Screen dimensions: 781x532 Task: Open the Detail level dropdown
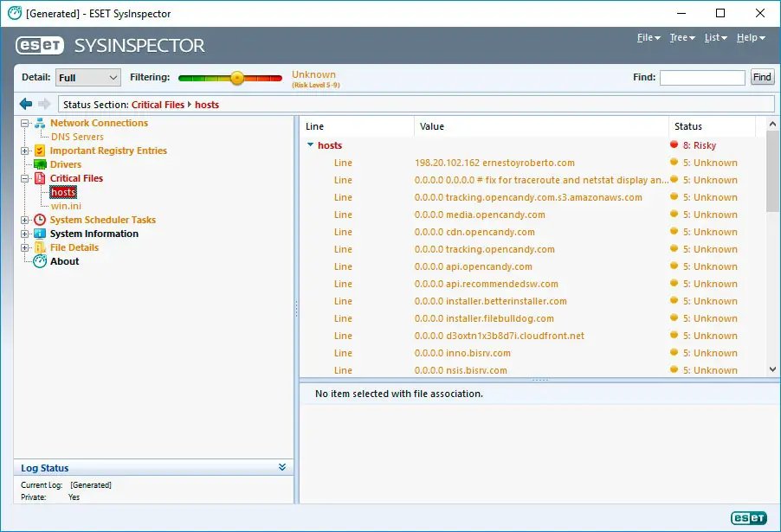(x=87, y=78)
